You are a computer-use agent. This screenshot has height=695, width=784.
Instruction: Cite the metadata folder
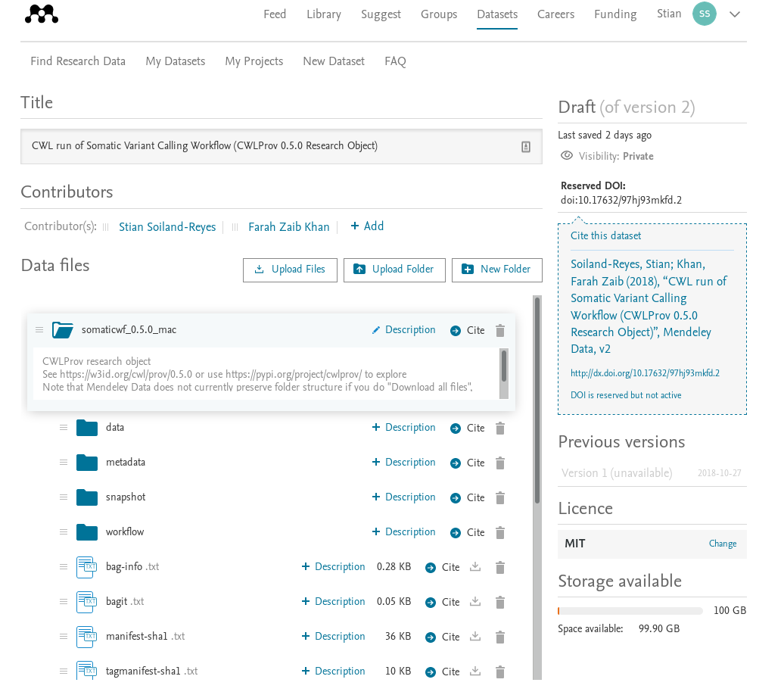point(467,463)
